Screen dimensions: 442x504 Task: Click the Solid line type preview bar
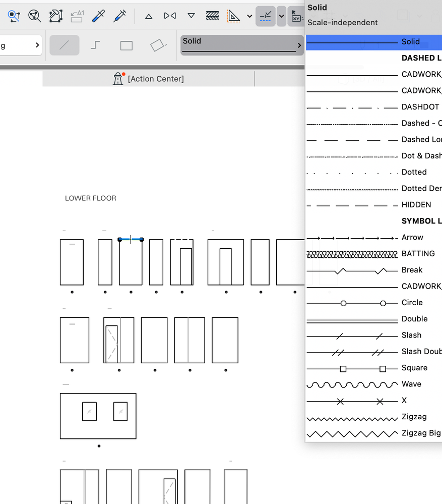[241, 45]
